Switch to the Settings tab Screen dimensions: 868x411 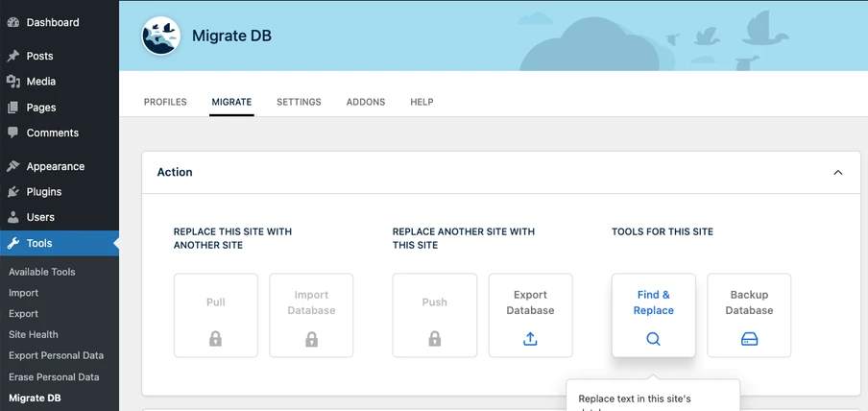coord(299,102)
